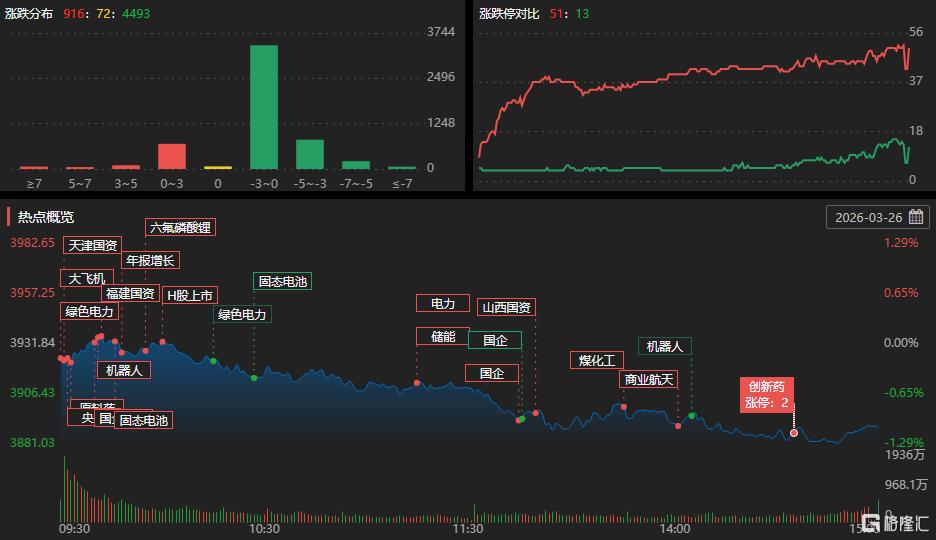Click the 格隆汇 logo watermark
Image resolution: width=936 pixels, height=540 pixels.
(x=896, y=523)
